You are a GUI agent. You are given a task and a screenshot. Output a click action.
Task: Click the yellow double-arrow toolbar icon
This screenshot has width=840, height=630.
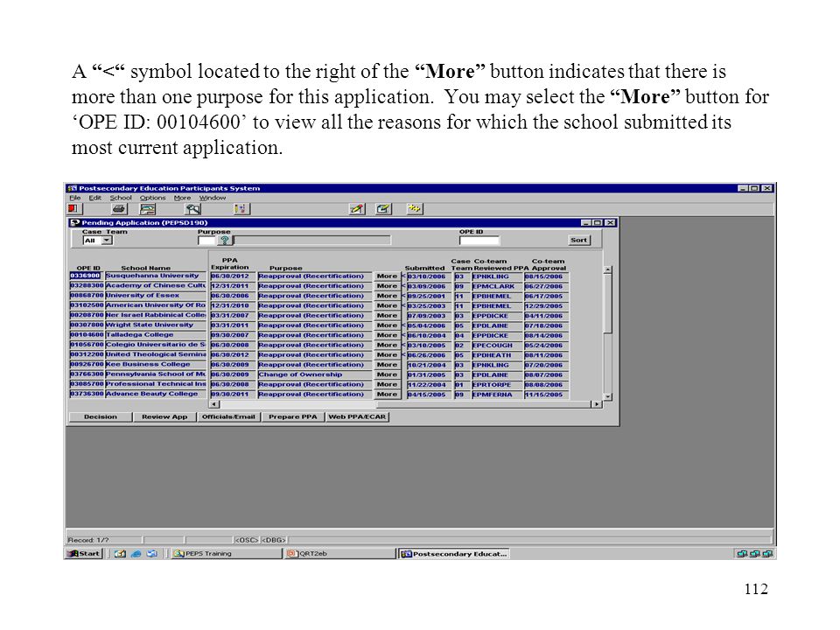click(415, 208)
